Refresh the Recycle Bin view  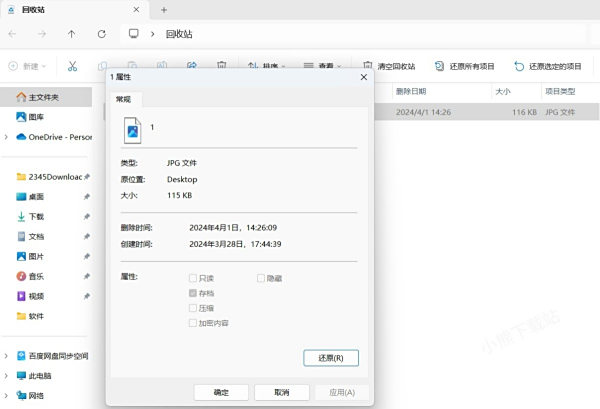point(101,34)
